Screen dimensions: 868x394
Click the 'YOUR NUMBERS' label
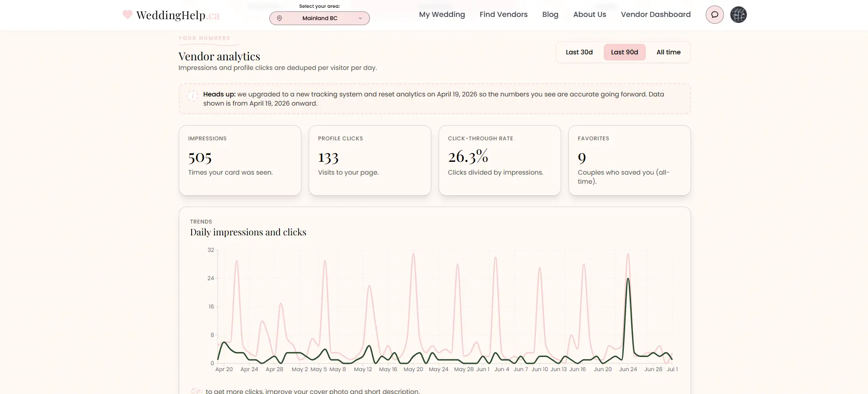click(204, 38)
